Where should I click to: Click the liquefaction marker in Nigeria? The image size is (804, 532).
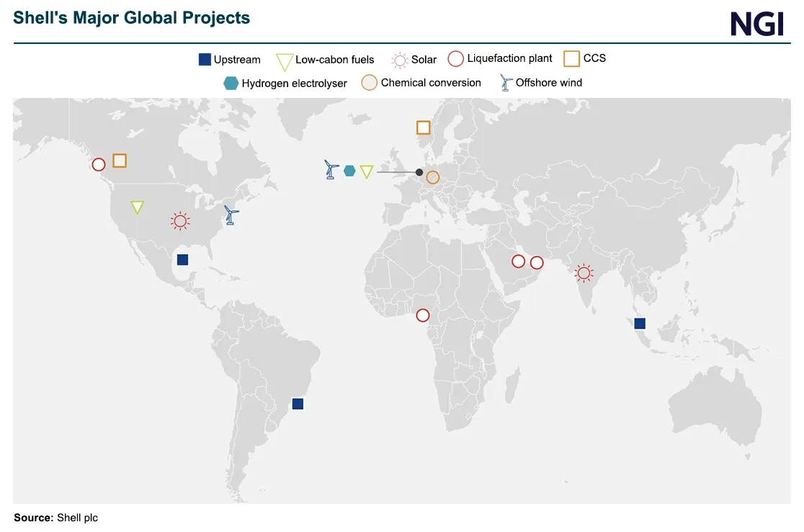tap(423, 315)
